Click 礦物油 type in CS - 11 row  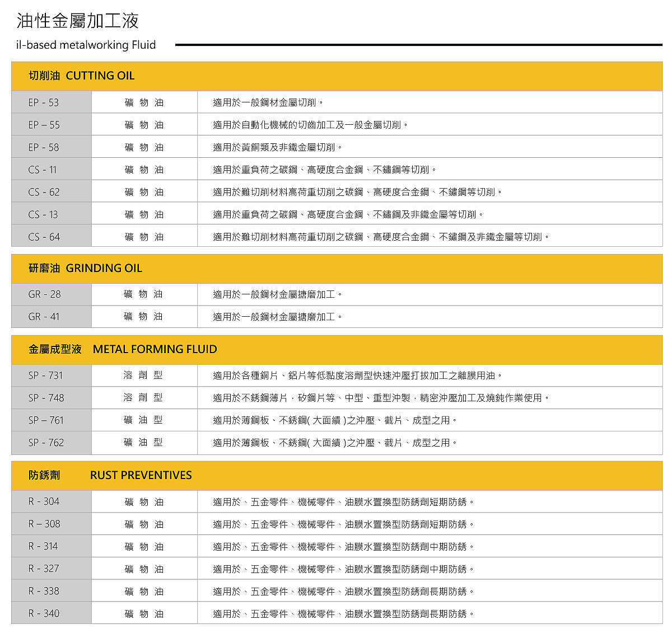144,170
